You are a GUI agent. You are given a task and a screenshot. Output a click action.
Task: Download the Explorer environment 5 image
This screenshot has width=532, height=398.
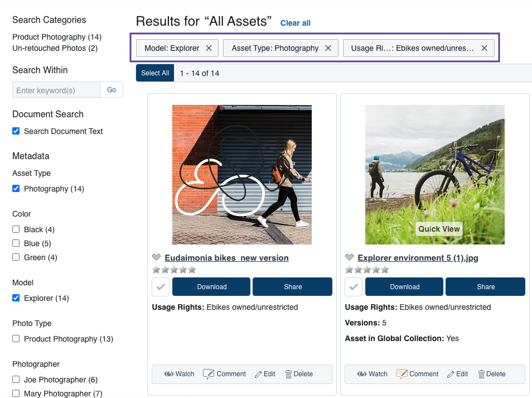[404, 287]
